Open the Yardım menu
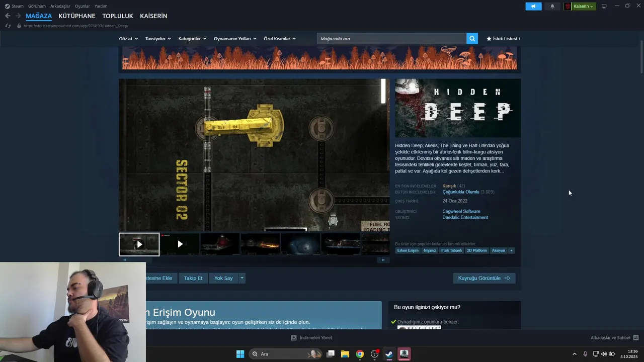The height and width of the screenshot is (362, 644). click(101, 6)
